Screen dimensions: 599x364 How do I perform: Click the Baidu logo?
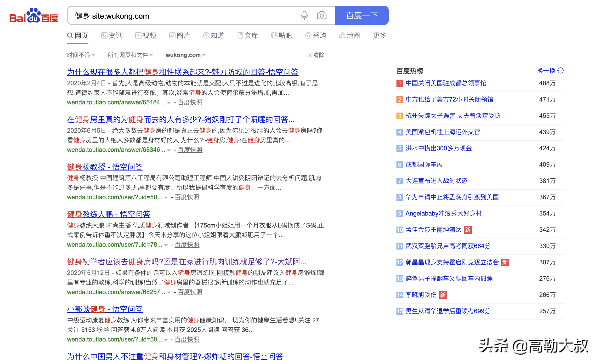34,16
